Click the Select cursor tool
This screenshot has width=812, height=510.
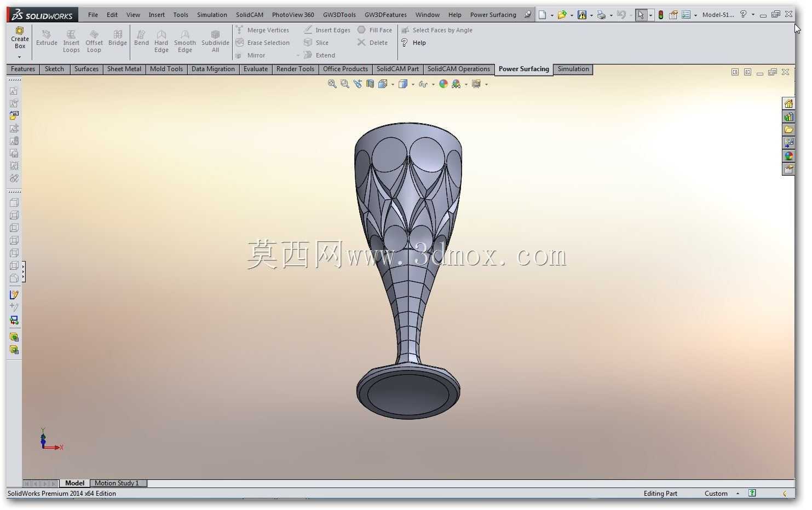click(x=641, y=15)
